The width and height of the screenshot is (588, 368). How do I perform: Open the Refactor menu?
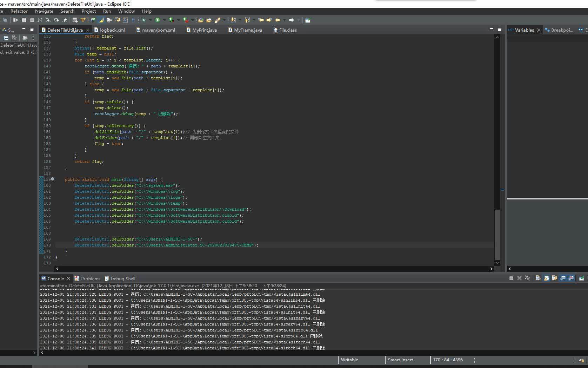tap(19, 11)
